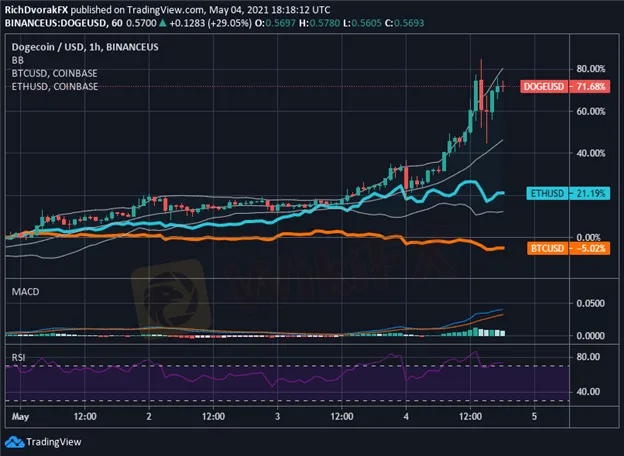This screenshot has width=624, height=456.
Task: Click the RSI 80.00 axis label
Action: tap(588, 357)
